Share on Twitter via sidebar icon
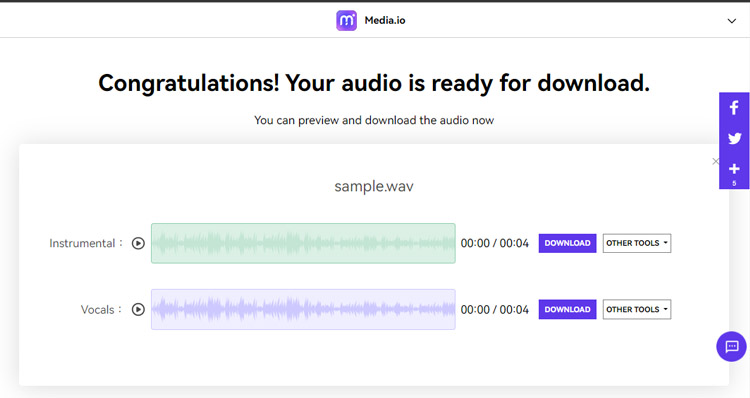750x398 pixels. pos(734,139)
